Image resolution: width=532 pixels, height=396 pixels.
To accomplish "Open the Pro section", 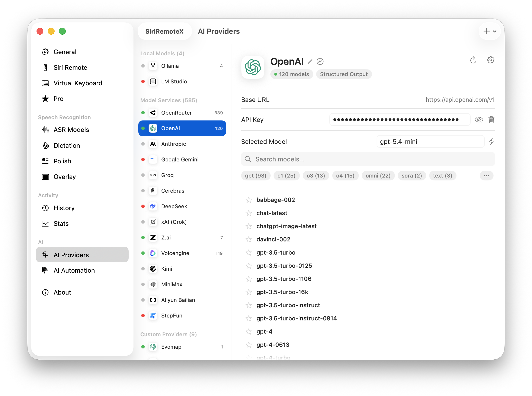I will (82, 99).
